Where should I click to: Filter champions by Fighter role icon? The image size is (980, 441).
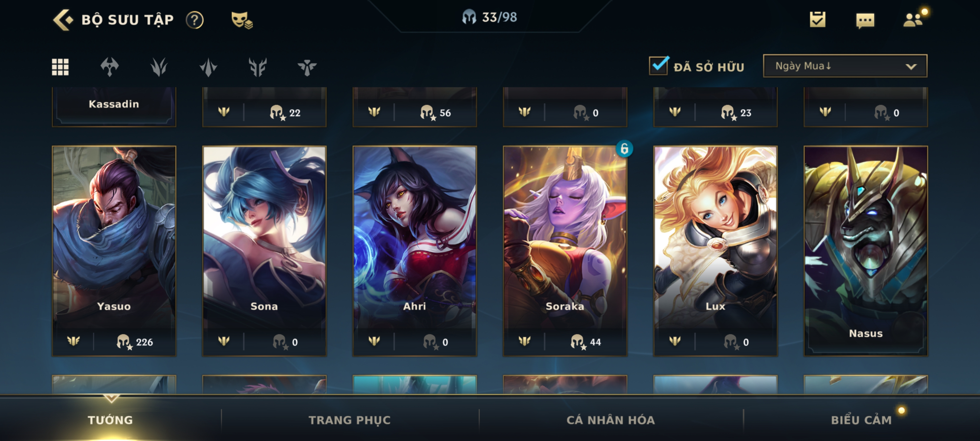[x=110, y=67]
